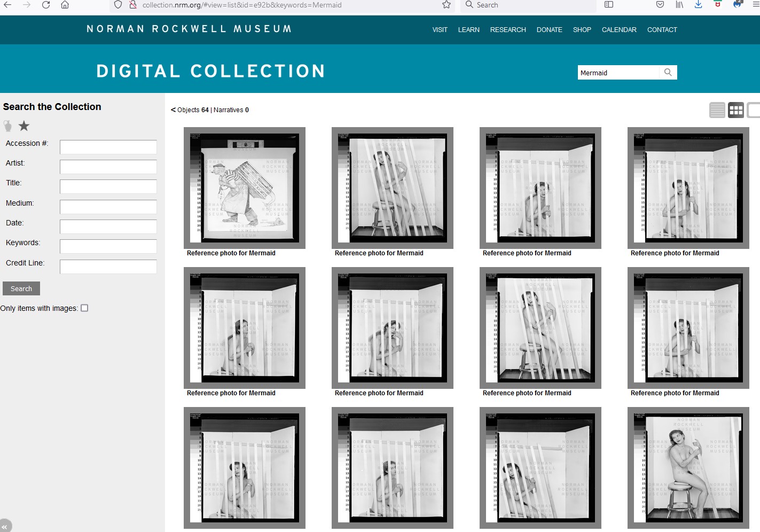Image resolution: width=760 pixels, height=532 pixels.
Task: Click the Mermaid collection search box
Action: click(618, 73)
